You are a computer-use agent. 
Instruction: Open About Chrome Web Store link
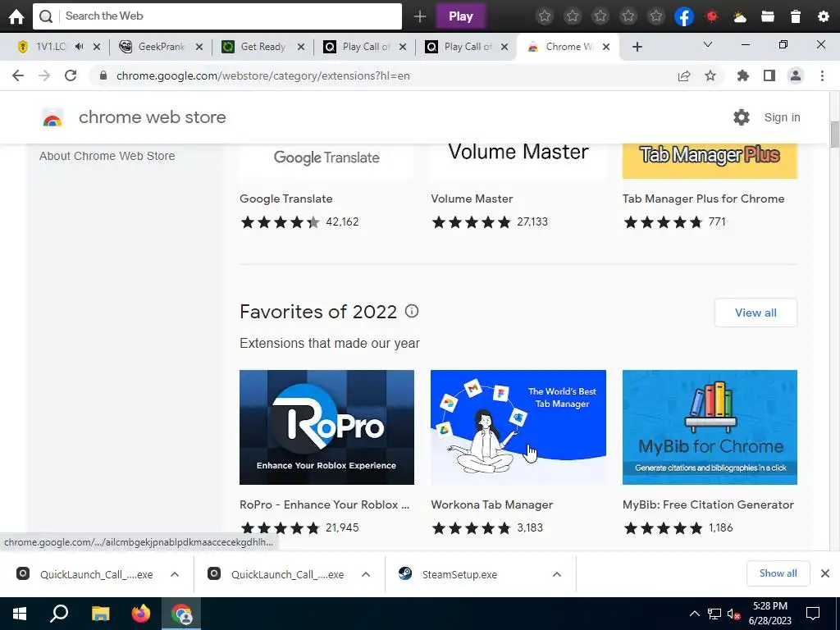(x=107, y=156)
